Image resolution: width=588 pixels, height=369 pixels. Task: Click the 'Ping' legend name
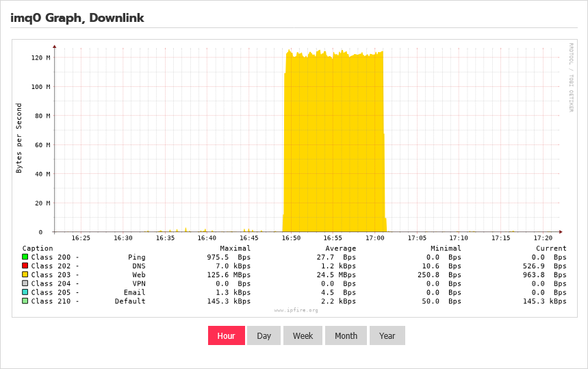(136, 257)
